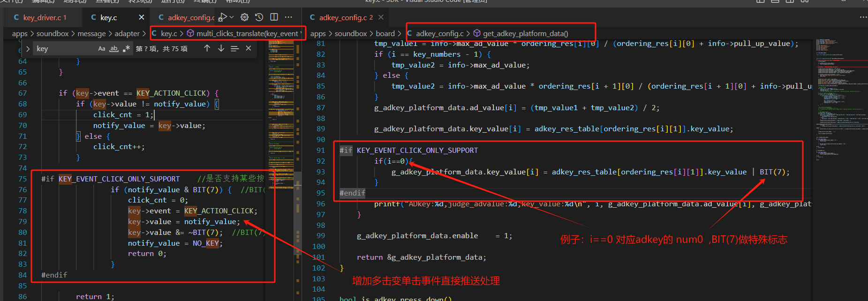Screen dimensions: 868x301
Task: Close the right-pane adkey_config.c tab
Action: [x=381, y=17]
